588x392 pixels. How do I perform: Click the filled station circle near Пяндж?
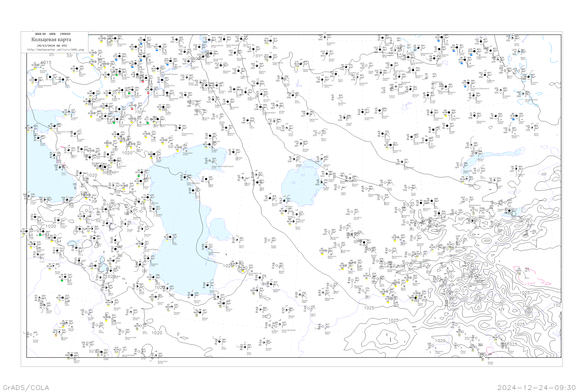pos(416,298)
